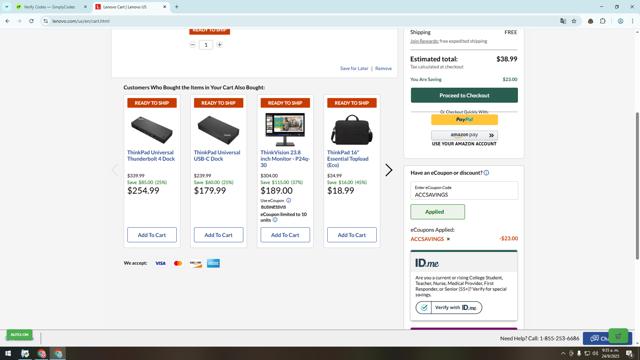The height and width of the screenshot is (360, 640).
Task: Show previous recommended products with left arrow
Action: pyautogui.click(x=116, y=170)
